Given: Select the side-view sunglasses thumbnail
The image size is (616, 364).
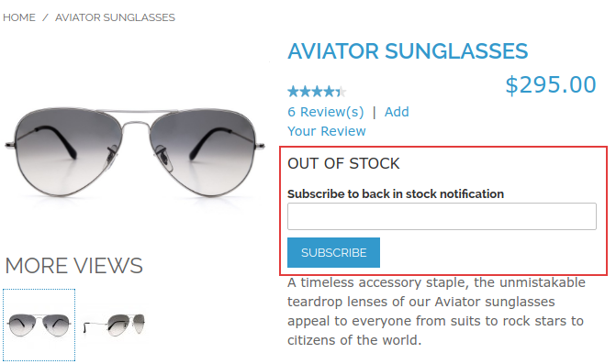Looking at the screenshot, I should coord(115,325).
